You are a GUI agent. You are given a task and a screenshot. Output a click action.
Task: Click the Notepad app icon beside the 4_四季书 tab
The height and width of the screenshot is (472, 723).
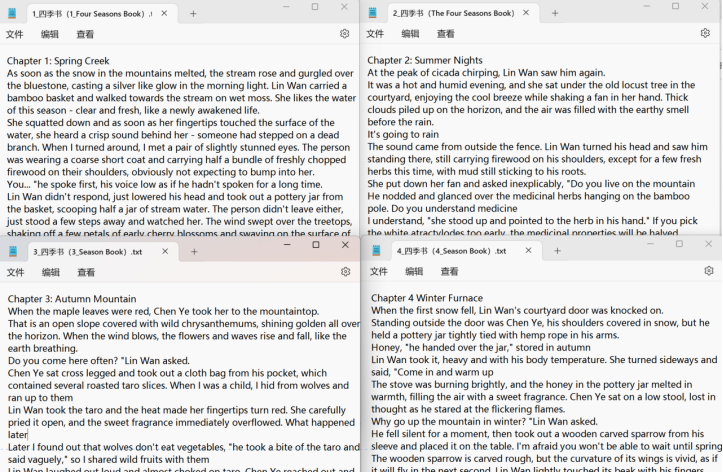376,251
